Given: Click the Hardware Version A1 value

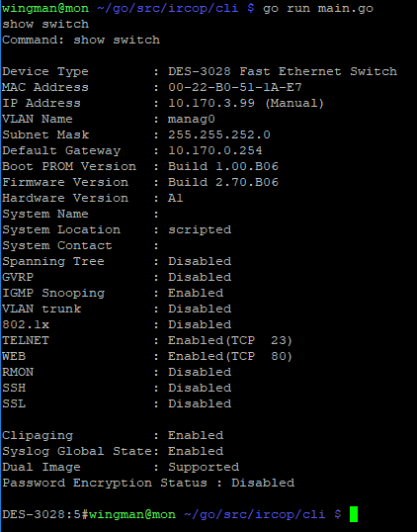Looking at the screenshot, I should [175, 198].
